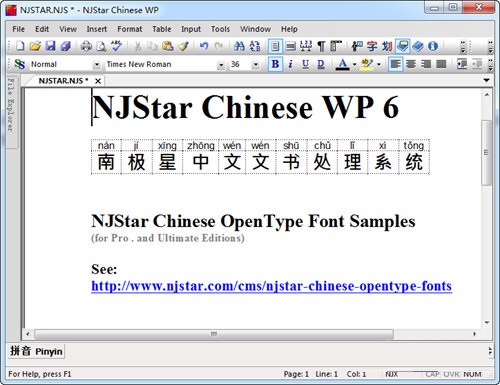Expand the highlight color arrow

click(379, 64)
